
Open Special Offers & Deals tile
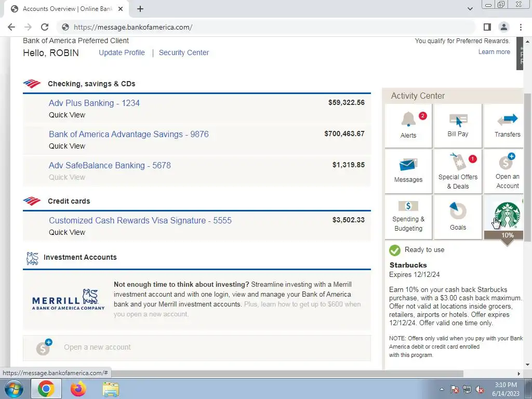point(458,171)
